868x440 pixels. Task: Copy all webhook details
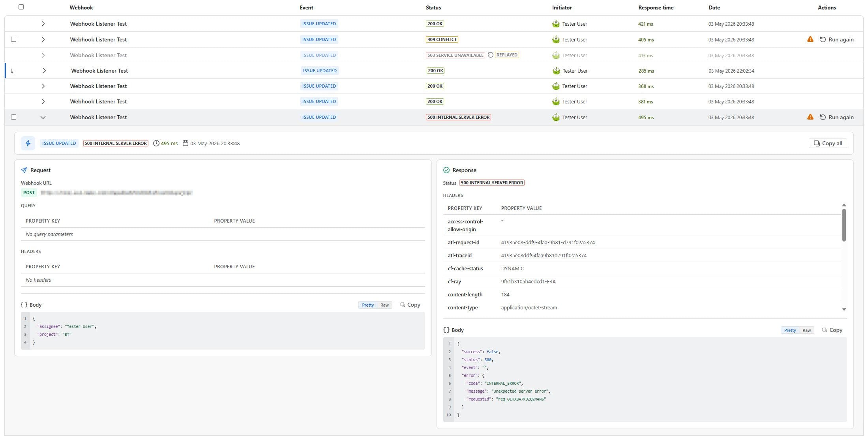click(x=828, y=143)
